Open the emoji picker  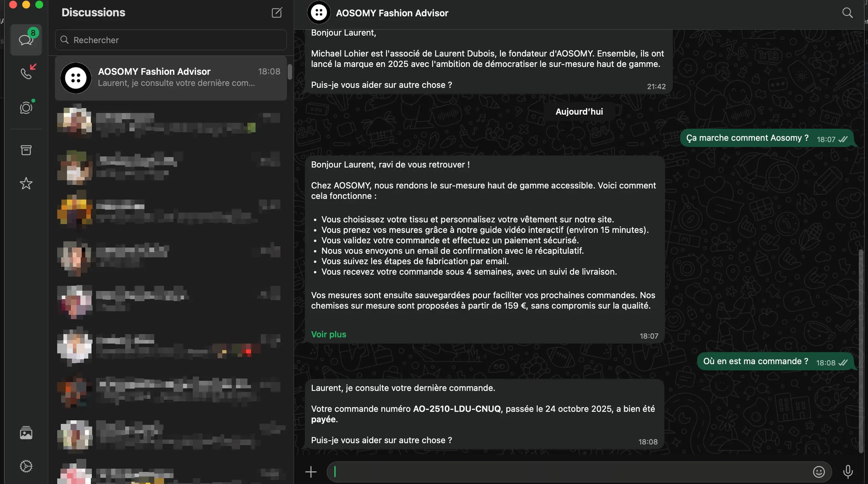pos(818,472)
